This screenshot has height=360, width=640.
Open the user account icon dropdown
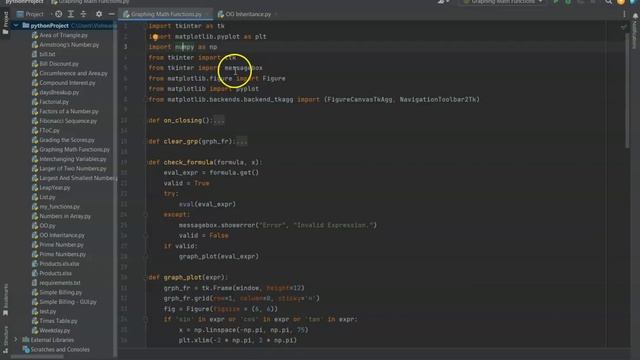pyautogui.click(x=444, y=2)
